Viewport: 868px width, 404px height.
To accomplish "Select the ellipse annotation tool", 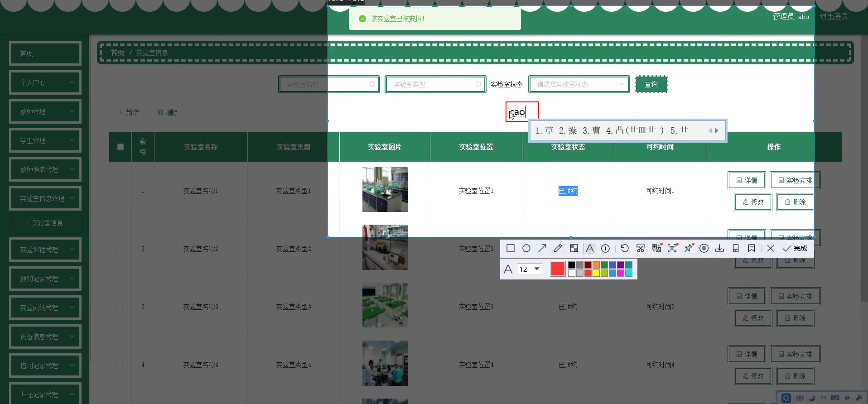I will click(x=526, y=248).
